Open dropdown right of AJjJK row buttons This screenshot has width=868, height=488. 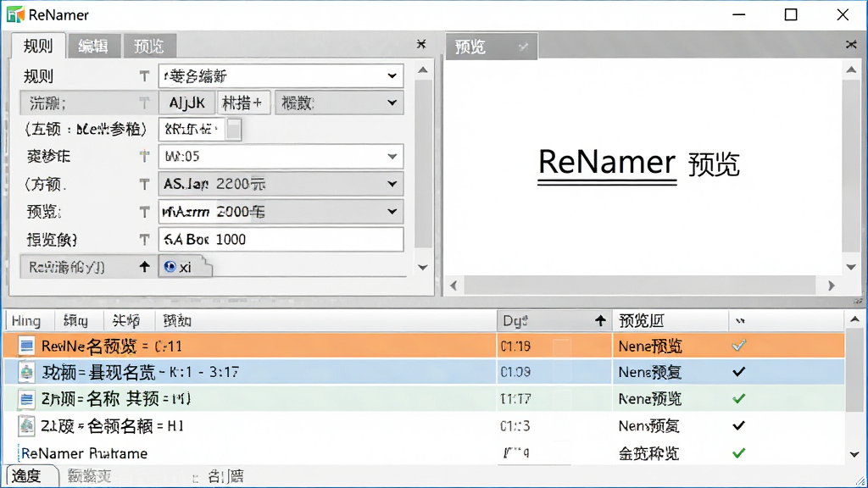click(x=339, y=103)
